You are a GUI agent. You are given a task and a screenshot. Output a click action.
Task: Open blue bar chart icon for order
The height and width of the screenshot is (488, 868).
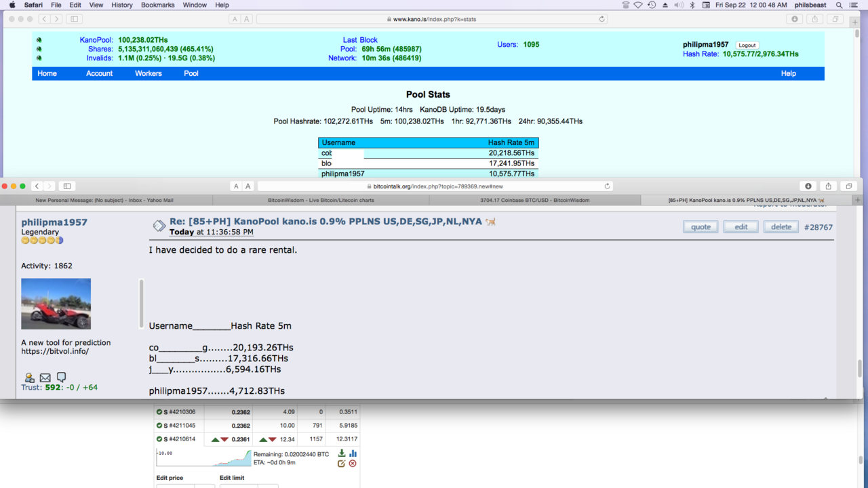pos(353,453)
